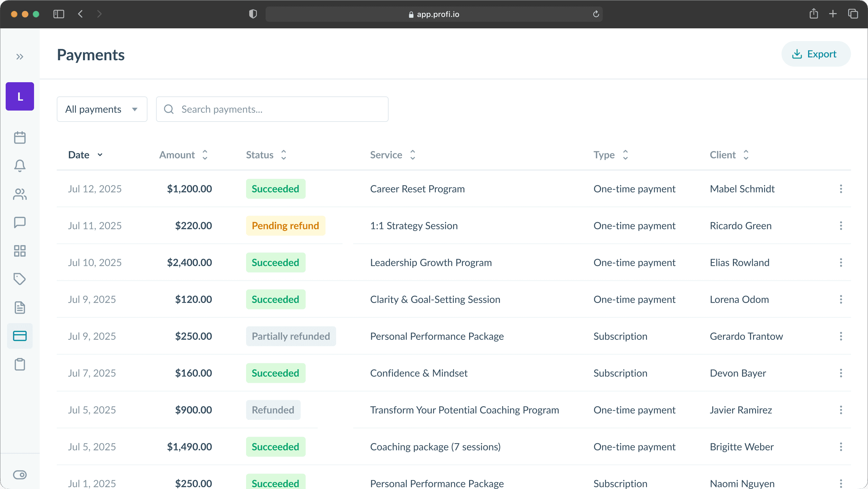Open row options for Mabel Schmidt payment
The height and width of the screenshot is (489, 868).
841,189
